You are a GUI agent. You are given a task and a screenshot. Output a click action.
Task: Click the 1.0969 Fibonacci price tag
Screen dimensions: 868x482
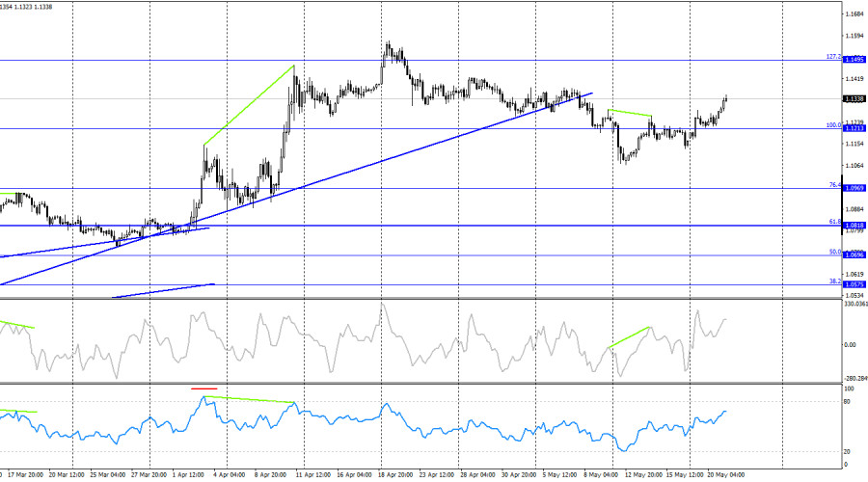854,188
